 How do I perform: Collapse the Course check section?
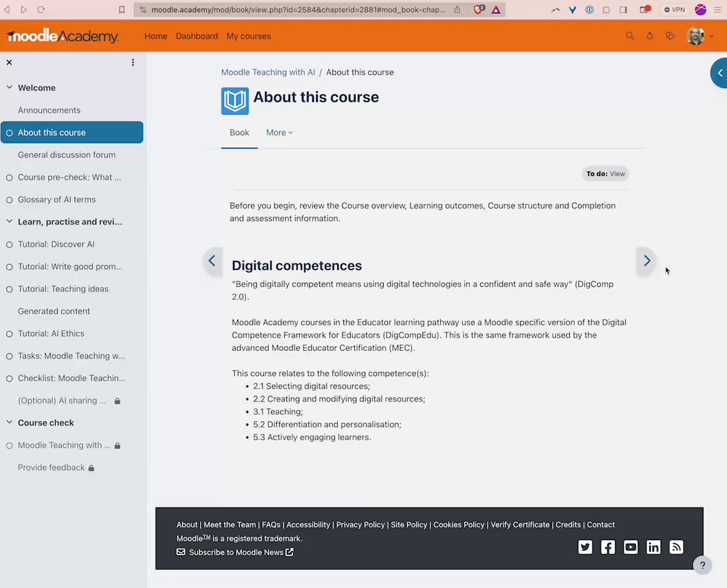pos(9,423)
